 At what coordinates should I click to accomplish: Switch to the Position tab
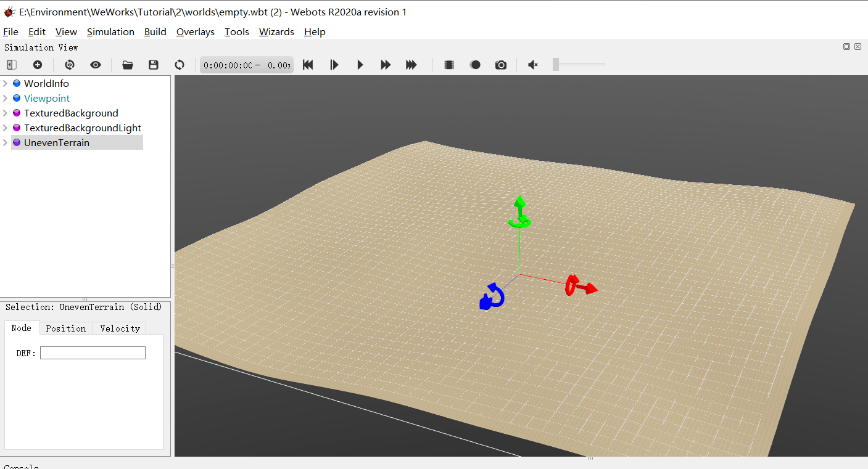(66, 328)
